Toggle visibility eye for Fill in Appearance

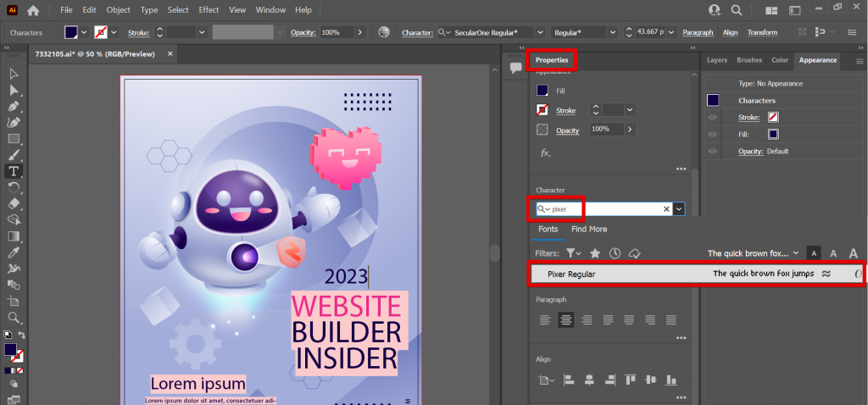713,134
